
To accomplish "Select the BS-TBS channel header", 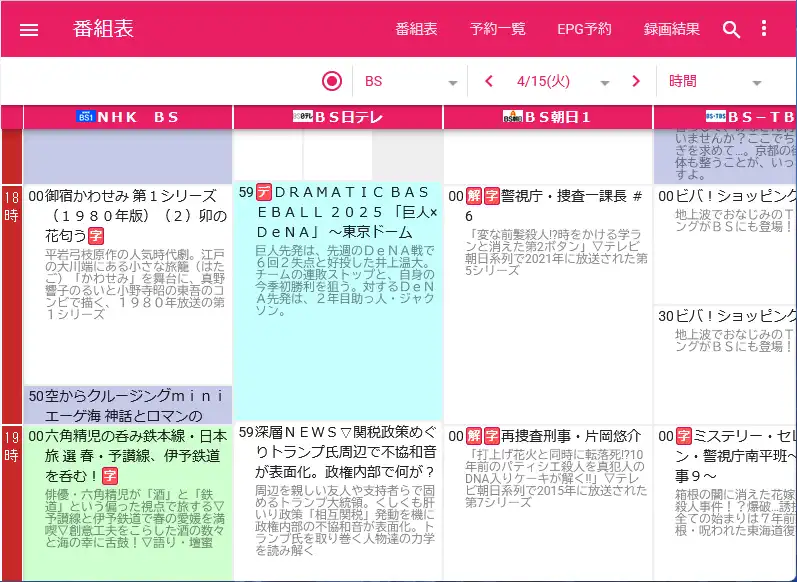I will pos(725,117).
